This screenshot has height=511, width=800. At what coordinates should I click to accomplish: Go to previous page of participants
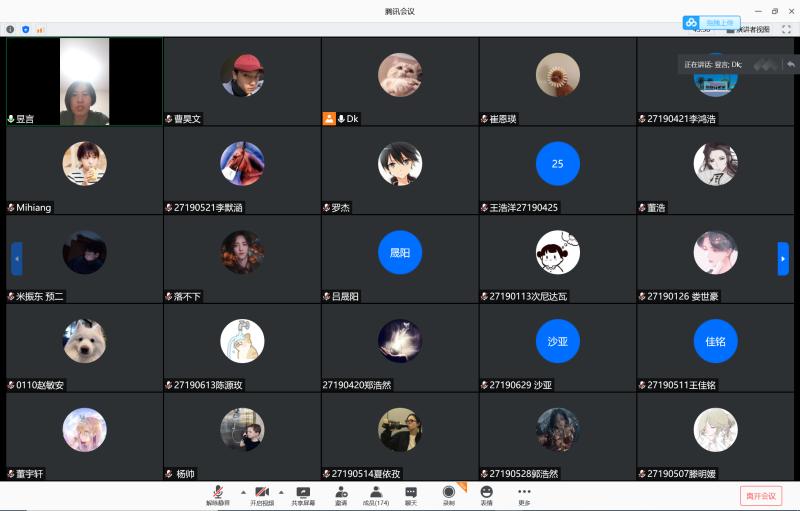click(16, 258)
